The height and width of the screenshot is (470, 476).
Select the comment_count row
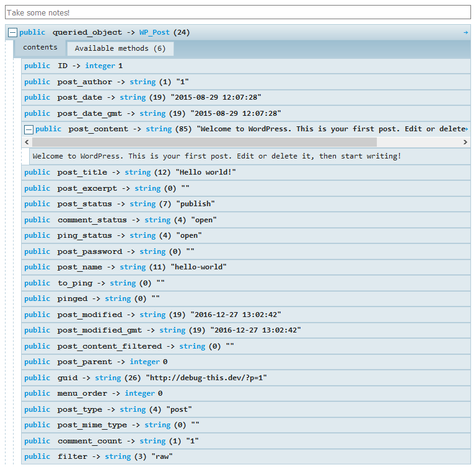(x=246, y=441)
